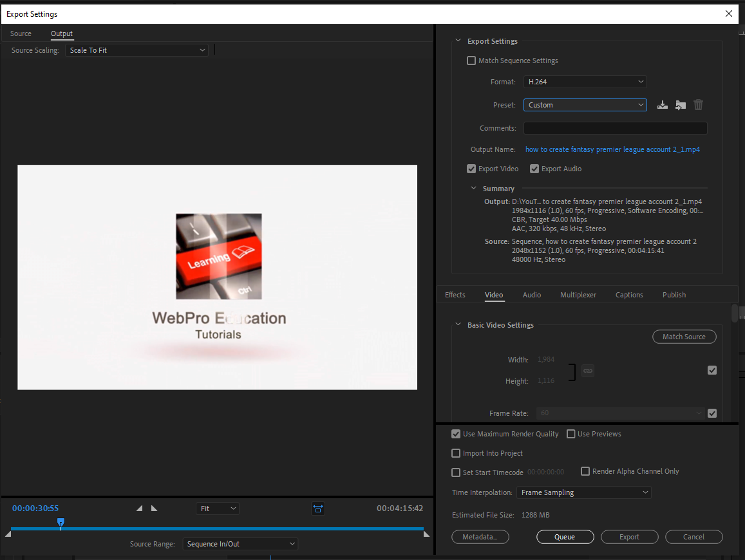The image size is (745, 560).
Task: Enable Use Previews checkbox
Action: pyautogui.click(x=571, y=434)
